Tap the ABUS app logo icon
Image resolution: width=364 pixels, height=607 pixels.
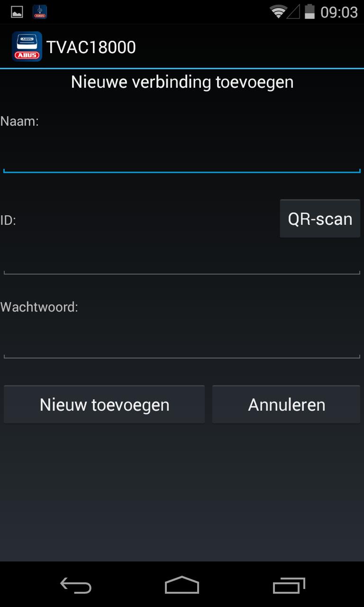point(27,46)
